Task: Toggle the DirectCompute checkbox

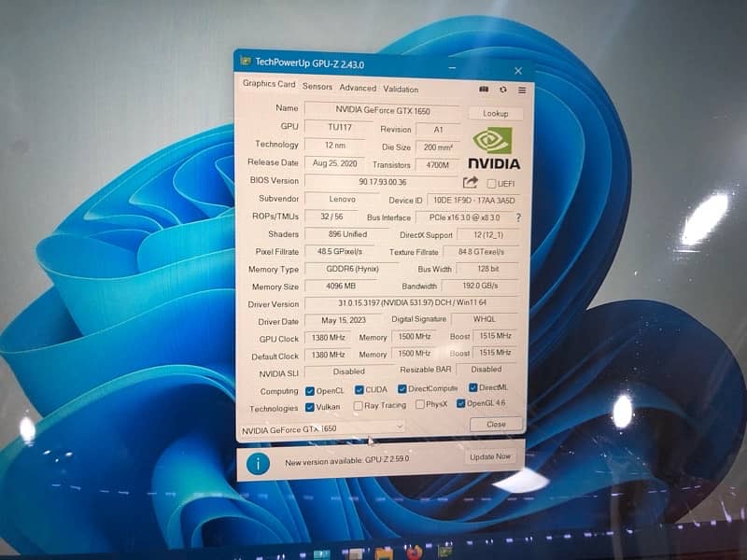Action: (x=402, y=389)
